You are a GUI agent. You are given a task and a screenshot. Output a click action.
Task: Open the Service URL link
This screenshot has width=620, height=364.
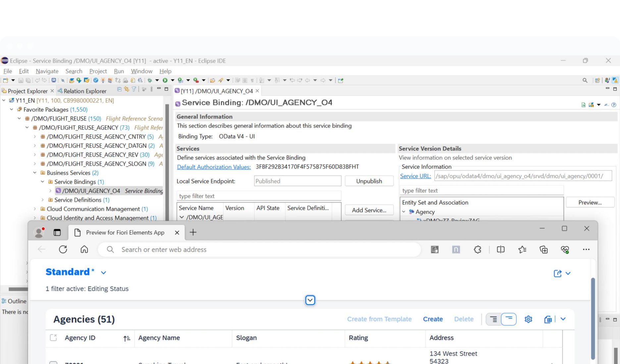415,176
